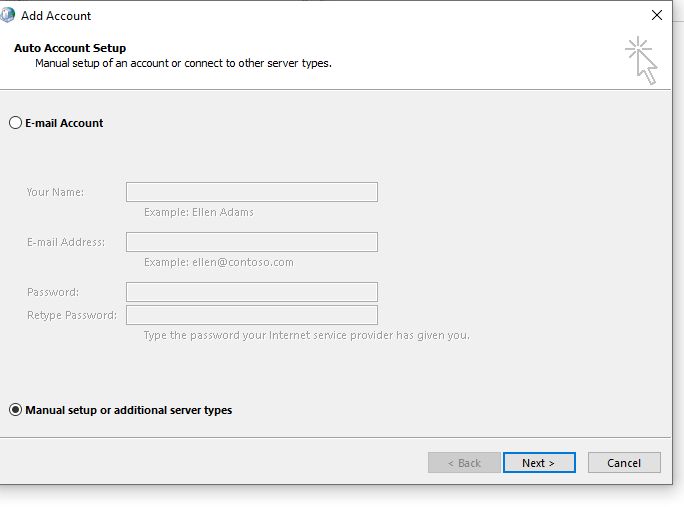Click the Outlook icon in the title bar

[x=7, y=15]
